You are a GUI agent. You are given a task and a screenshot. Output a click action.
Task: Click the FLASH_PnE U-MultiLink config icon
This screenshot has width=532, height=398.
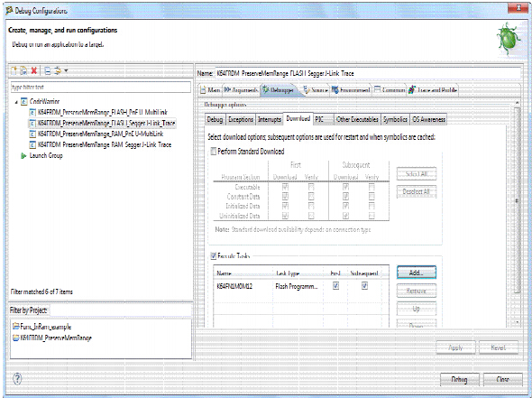coord(32,113)
